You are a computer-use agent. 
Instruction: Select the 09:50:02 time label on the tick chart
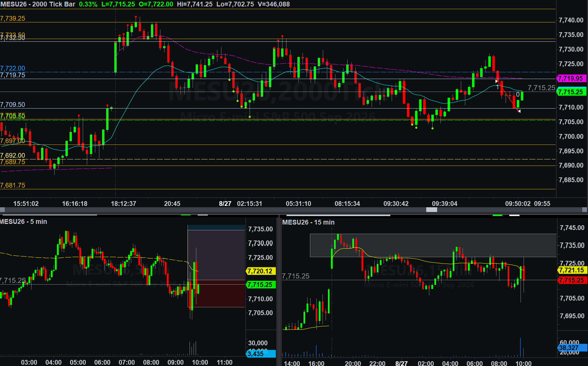pos(518,204)
